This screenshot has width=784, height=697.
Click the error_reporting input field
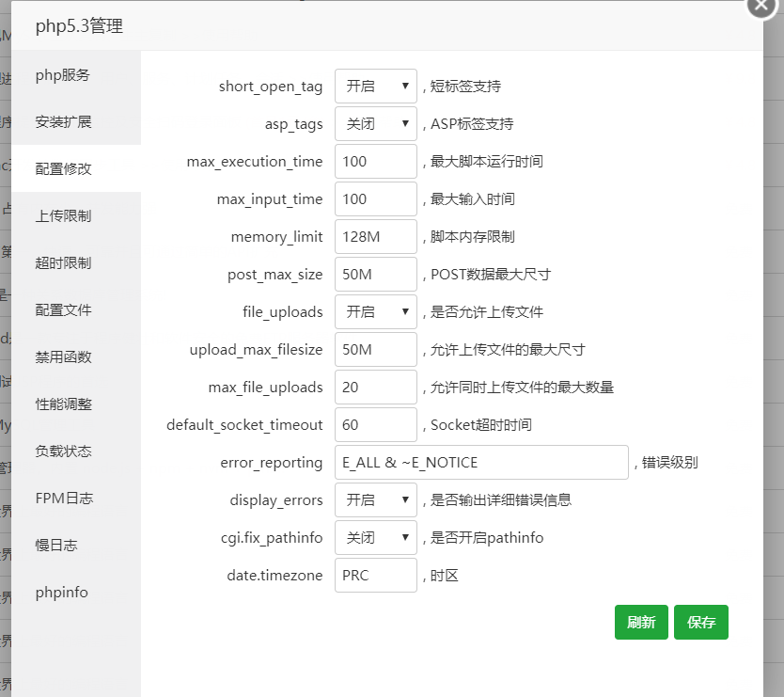coord(480,463)
